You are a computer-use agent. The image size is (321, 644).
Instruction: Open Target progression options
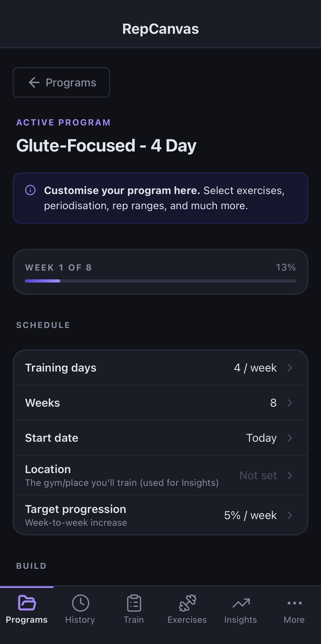point(160,515)
